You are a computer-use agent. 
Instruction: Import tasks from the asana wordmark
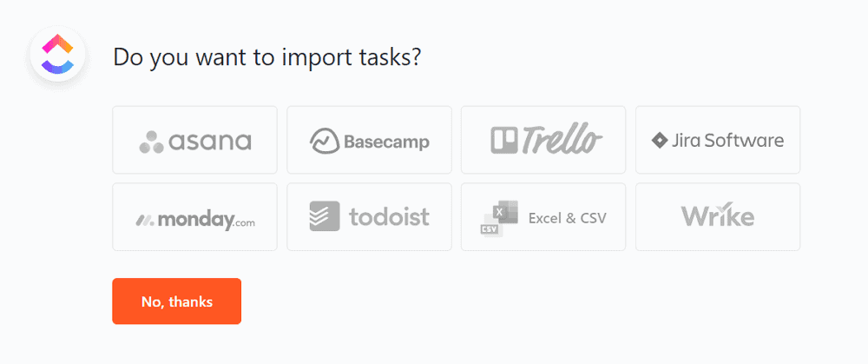(210, 142)
